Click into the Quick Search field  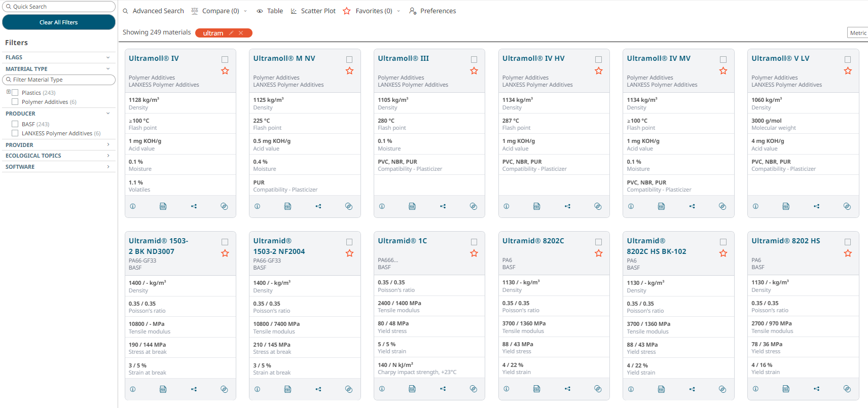point(59,7)
